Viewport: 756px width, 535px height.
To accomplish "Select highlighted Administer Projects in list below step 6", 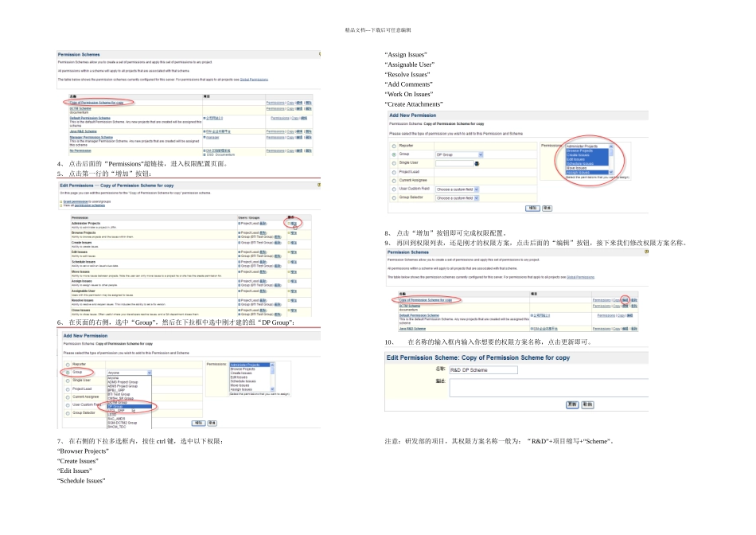I will click(250, 365).
